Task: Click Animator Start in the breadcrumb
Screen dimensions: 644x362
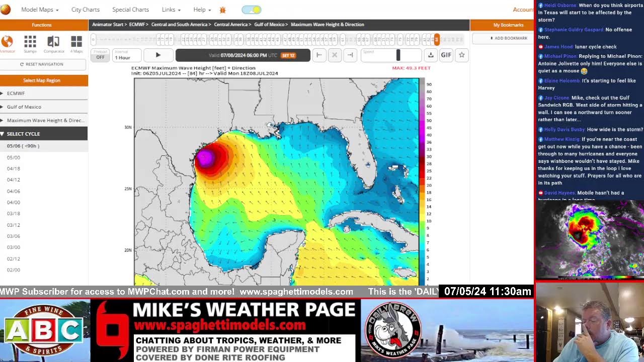Action: click(109, 24)
